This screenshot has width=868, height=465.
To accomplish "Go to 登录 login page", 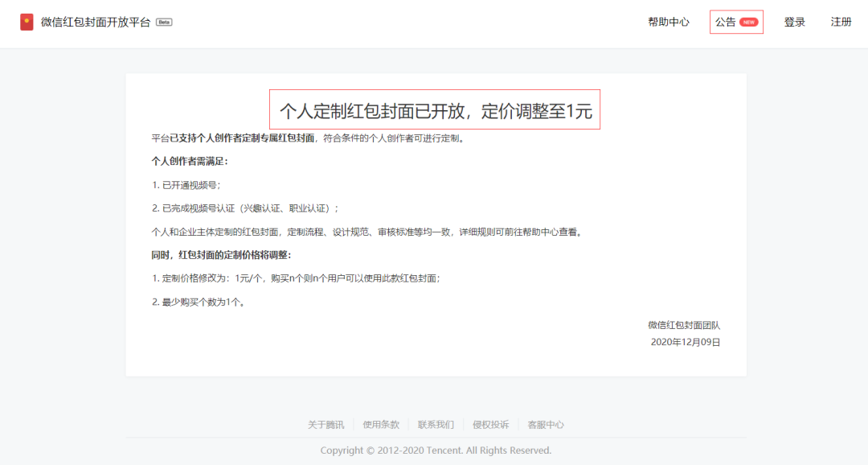I will [794, 23].
